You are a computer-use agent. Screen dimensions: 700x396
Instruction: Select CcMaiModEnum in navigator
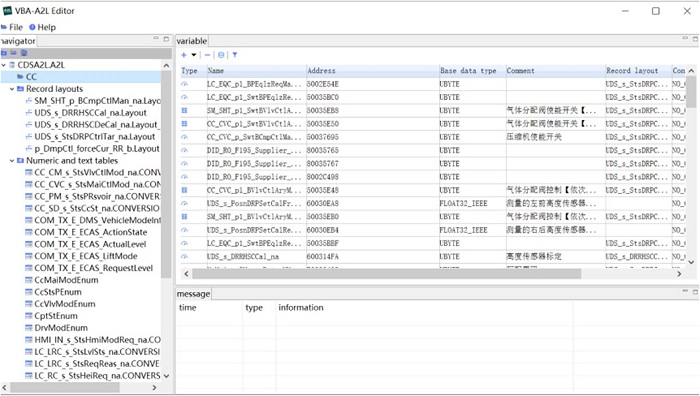click(67, 280)
